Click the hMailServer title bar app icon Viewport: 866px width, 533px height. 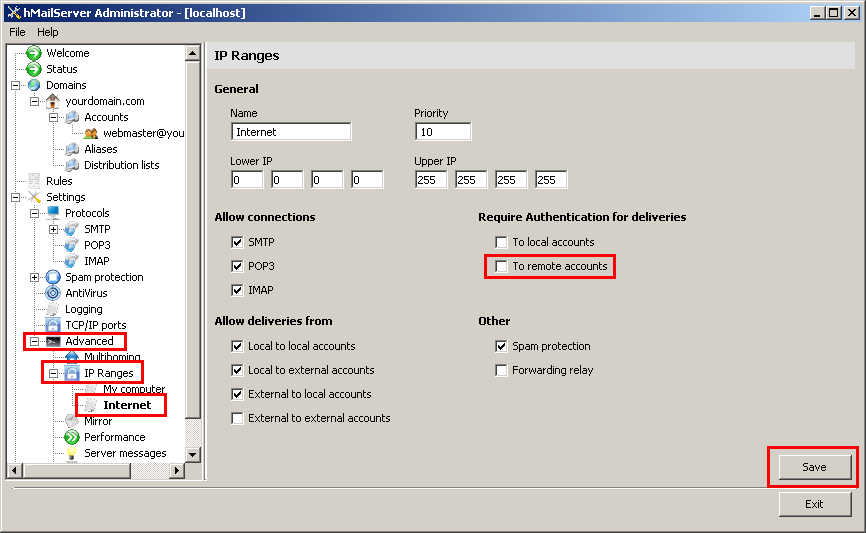14,12
